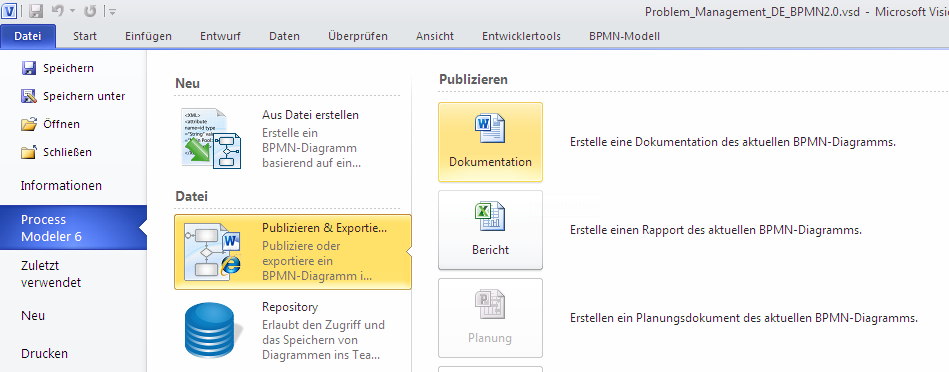
Task: Click the Visio application icon in title bar
Action: point(9,10)
